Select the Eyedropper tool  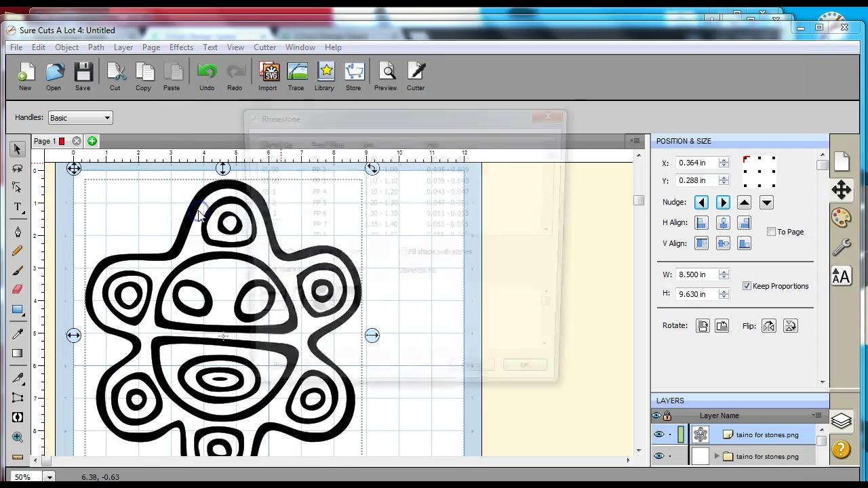pyautogui.click(x=18, y=334)
